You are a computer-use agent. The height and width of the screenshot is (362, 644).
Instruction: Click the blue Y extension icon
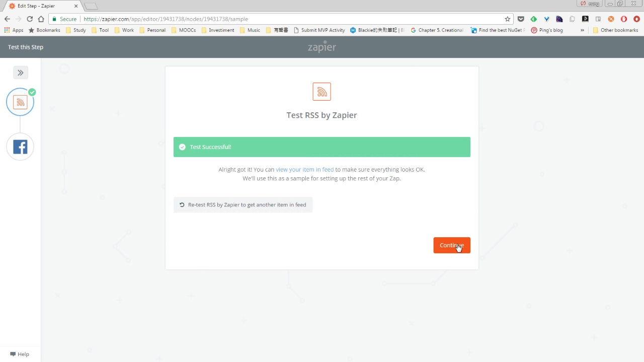coord(546,19)
